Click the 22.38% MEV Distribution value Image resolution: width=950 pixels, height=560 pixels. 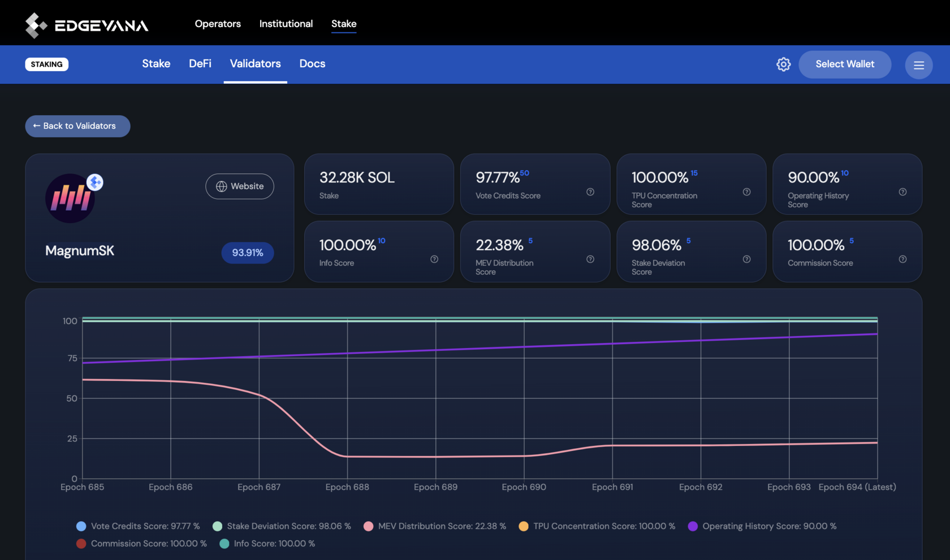click(x=499, y=245)
